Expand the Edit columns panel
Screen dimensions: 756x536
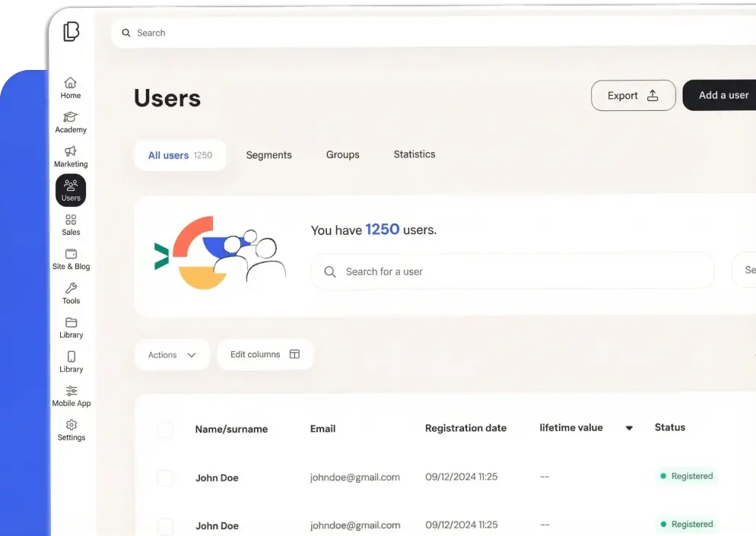coord(265,354)
